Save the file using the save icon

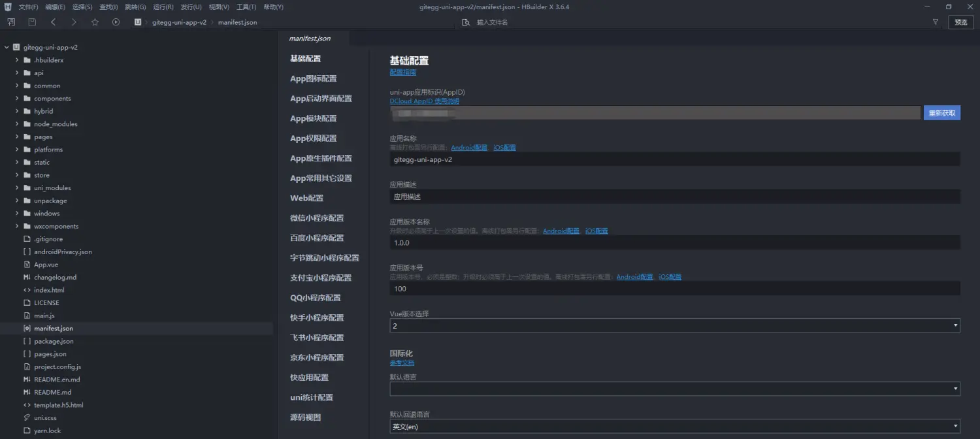31,22
